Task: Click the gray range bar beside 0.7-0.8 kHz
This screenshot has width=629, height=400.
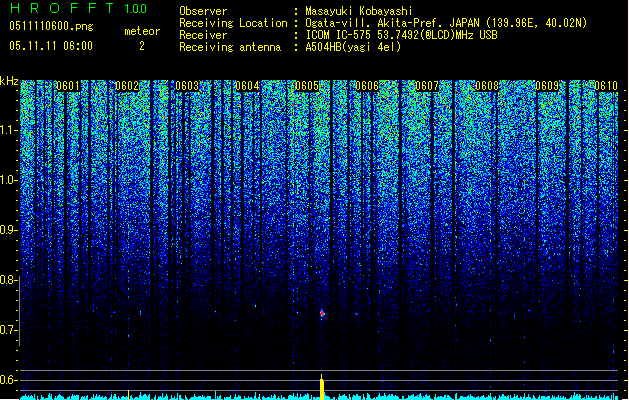Action: [19, 311]
